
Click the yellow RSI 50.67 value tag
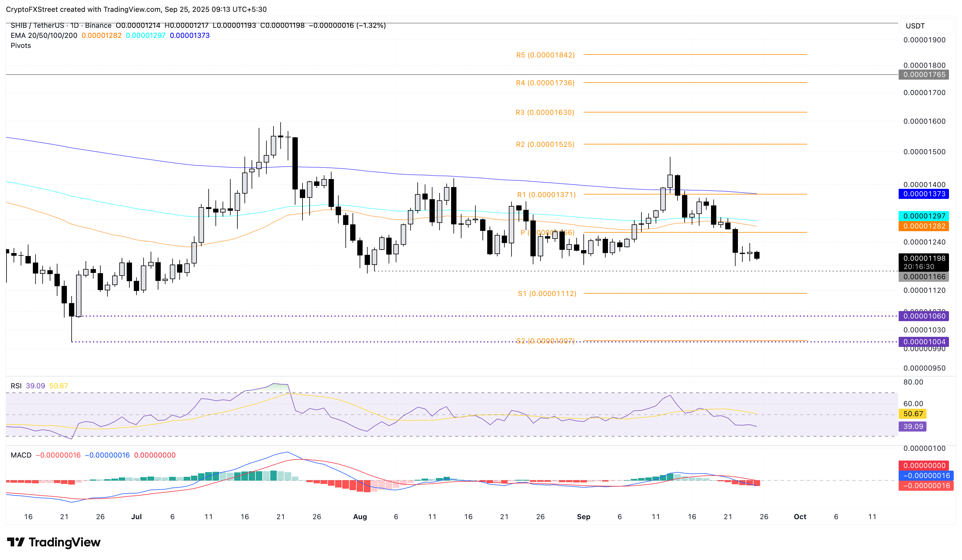tap(913, 414)
